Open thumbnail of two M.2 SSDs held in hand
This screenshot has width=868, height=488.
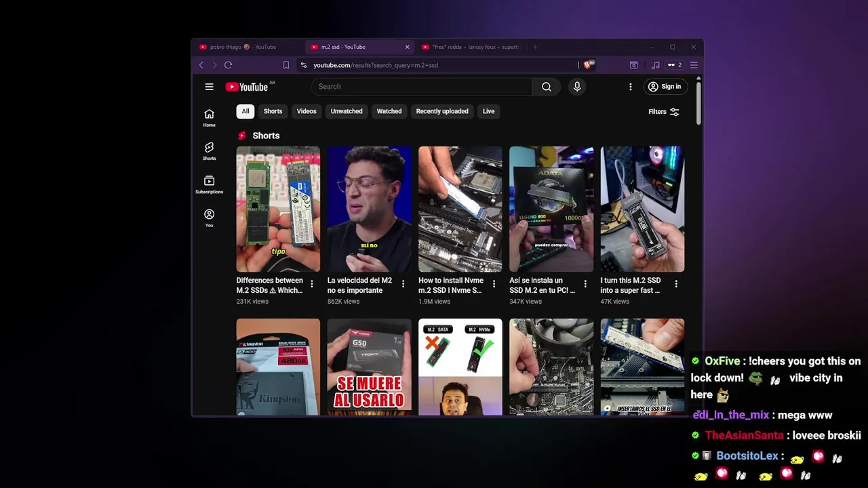tap(278, 209)
